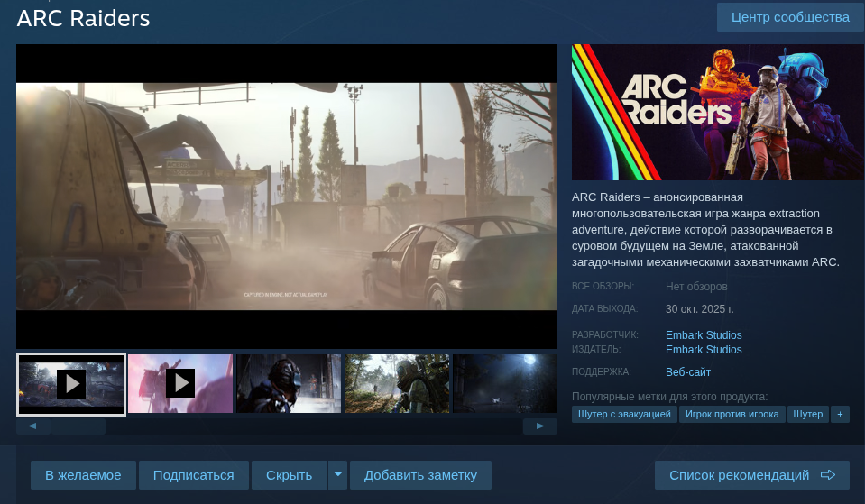Viewport: 865px width, 504px height.
Task: Click the Нет обзоров reviews text
Action: pos(696,287)
